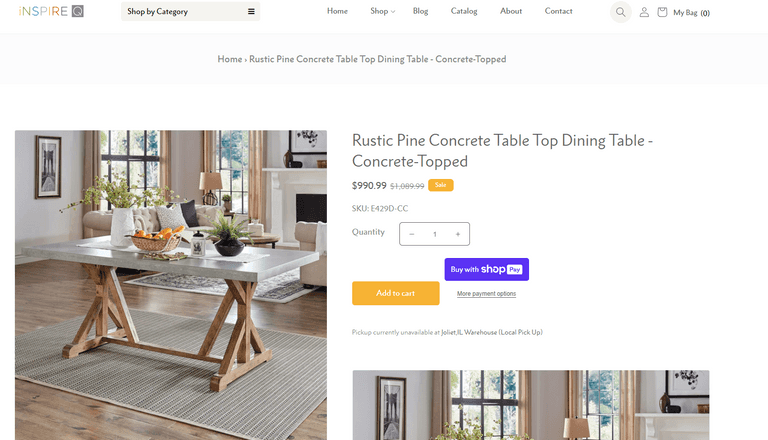Click the hamburger icon in Shop by Category
Screen dimensions: 768x440
pyautogui.click(x=251, y=11)
